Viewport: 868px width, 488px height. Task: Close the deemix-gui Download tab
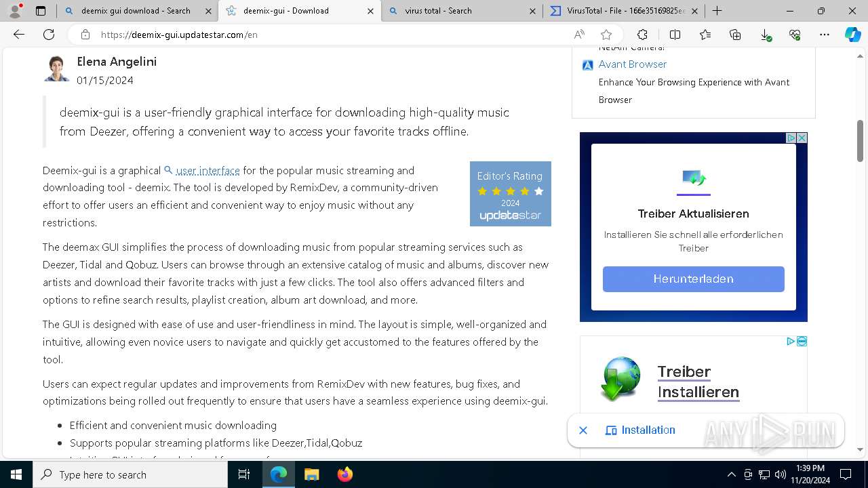pyautogui.click(x=370, y=11)
